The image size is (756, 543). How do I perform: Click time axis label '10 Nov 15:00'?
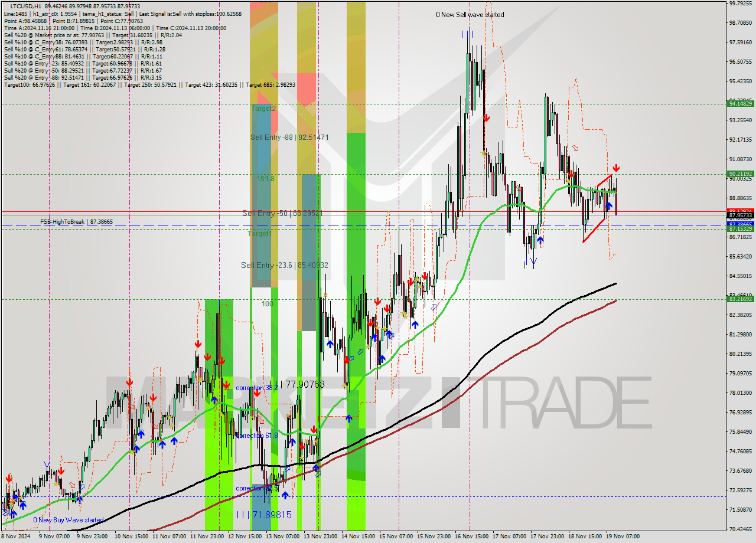131,537
